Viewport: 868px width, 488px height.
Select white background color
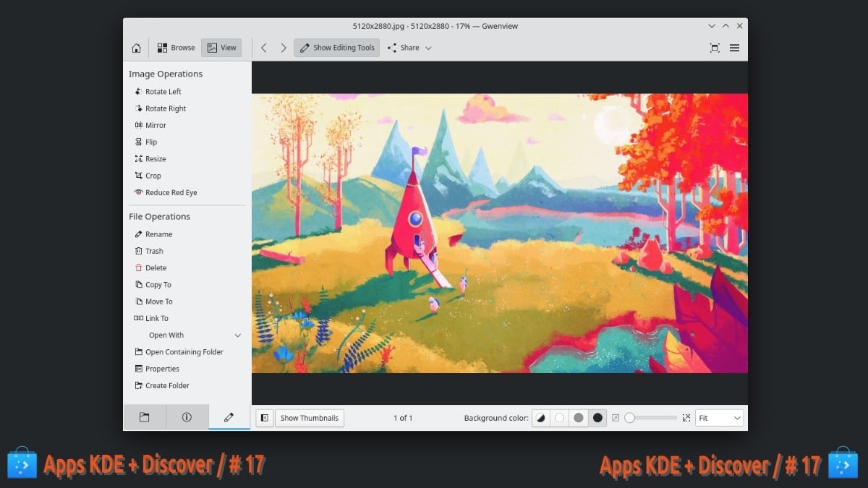(559, 418)
